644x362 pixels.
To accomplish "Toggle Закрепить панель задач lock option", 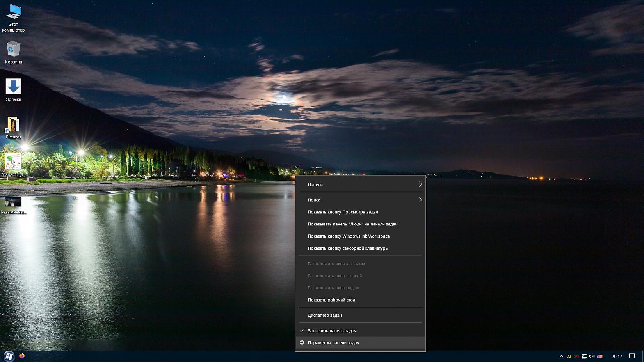I will [x=332, y=330].
